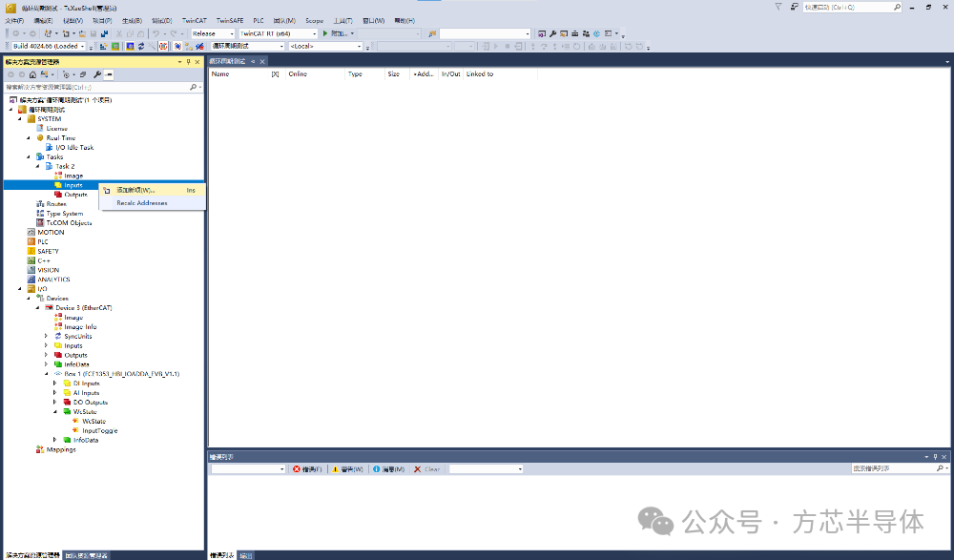Select the Image Info tree item
The image size is (954, 560).
tap(80, 327)
